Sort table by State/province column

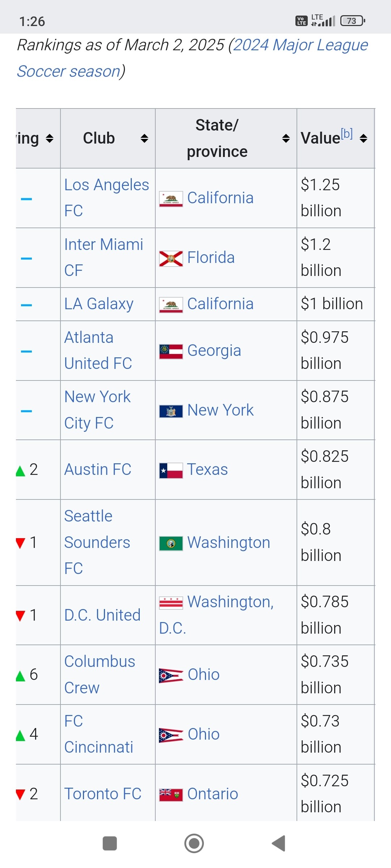coord(286,138)
